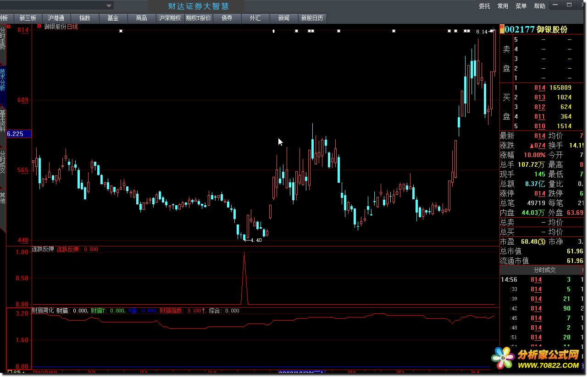Click buy level 1 volume 165809
The width and height of the screenshot is (588, 377).
pos(560,87)
